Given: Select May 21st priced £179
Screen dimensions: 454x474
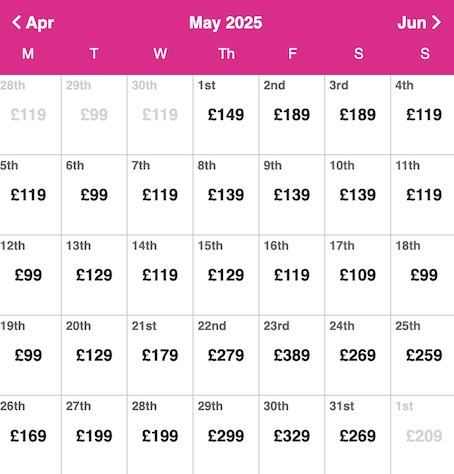Looking at the screenshot, I should 160,355.
